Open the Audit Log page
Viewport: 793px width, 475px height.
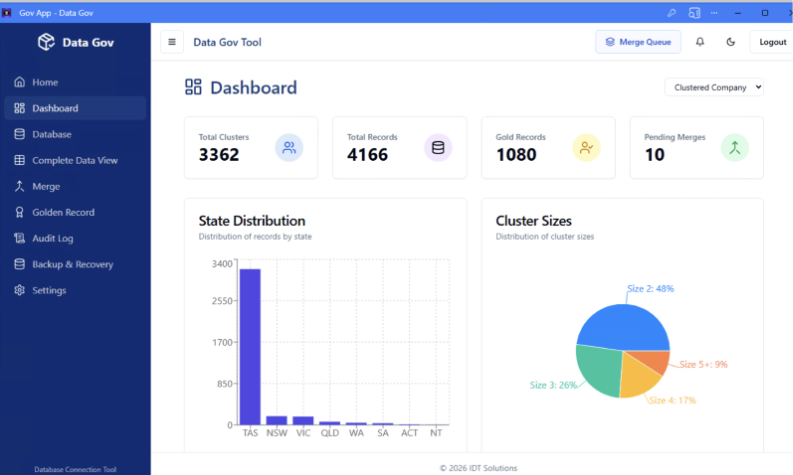coord(75,238)
